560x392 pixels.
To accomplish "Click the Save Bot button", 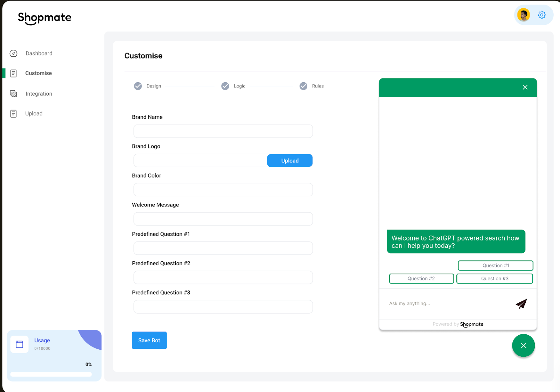I will tap(149, 340).
